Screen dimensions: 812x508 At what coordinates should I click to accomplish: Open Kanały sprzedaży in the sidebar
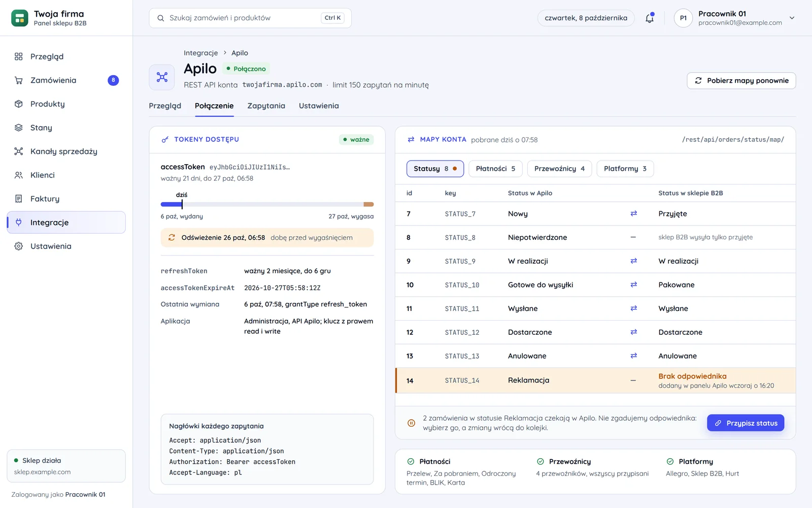66,151
